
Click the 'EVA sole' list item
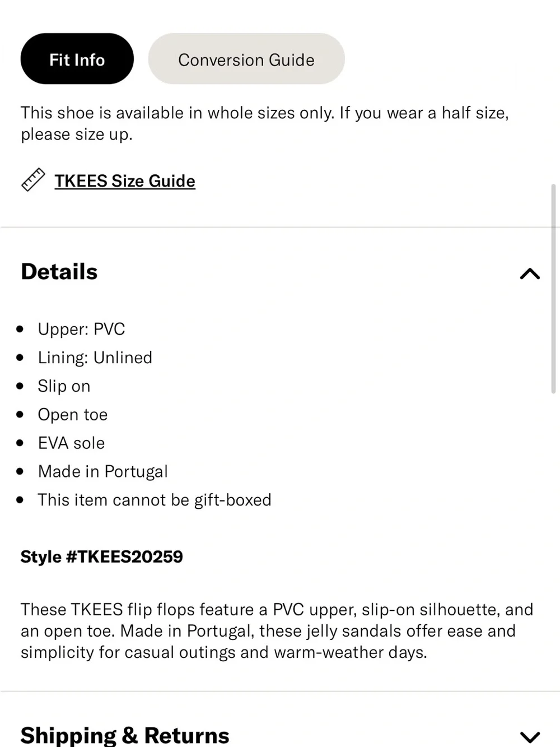click(x=71, y=443)
